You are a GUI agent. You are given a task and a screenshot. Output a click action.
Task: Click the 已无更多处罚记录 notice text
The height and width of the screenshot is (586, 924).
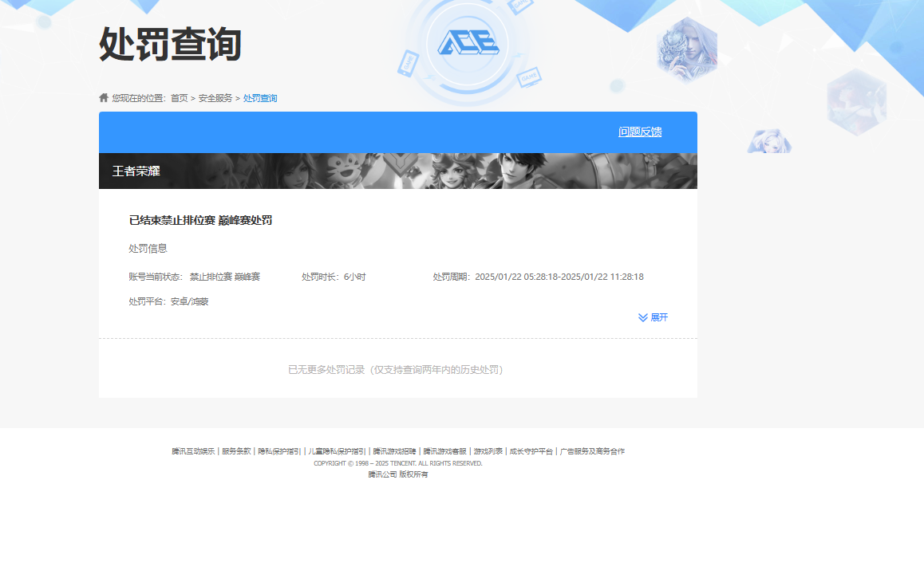coord(397,369)
